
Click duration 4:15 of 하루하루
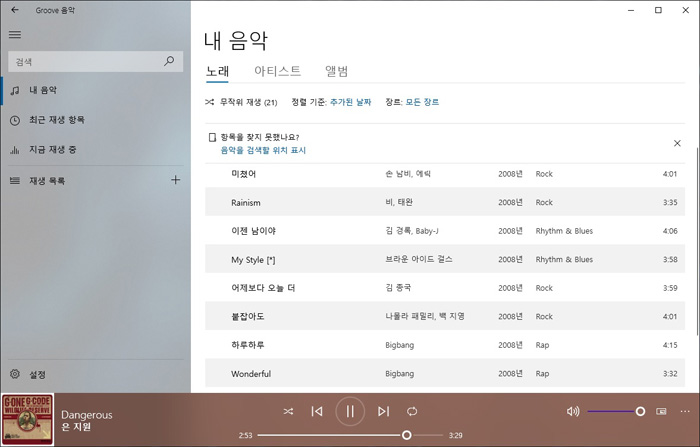point(670,345)
